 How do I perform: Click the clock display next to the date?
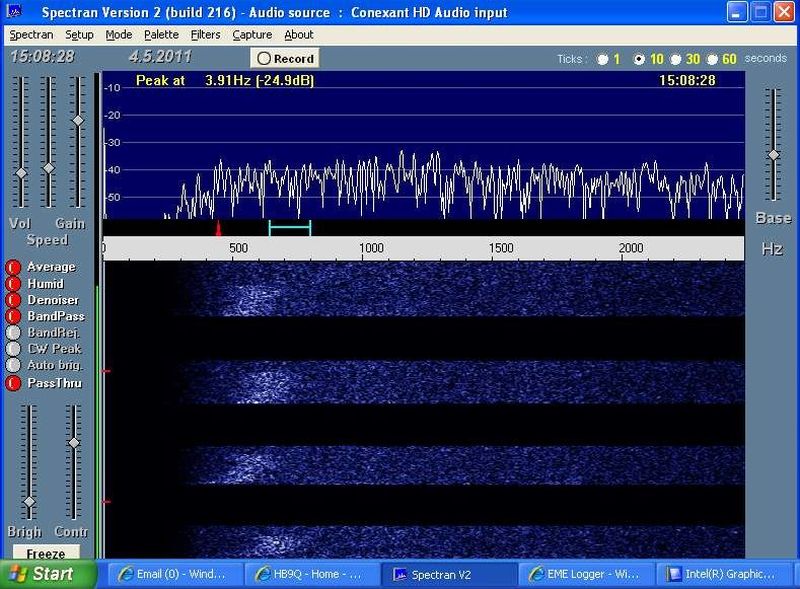(x=42, y=57)
